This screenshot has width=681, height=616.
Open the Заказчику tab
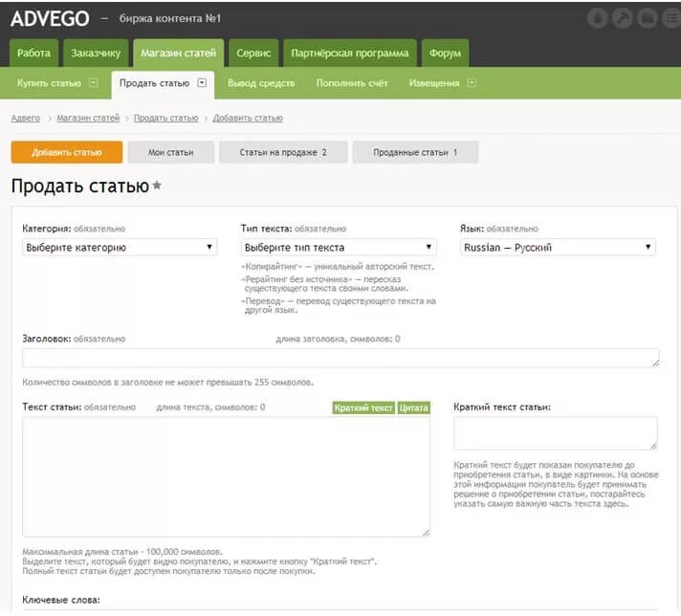(x=96, y=53)
